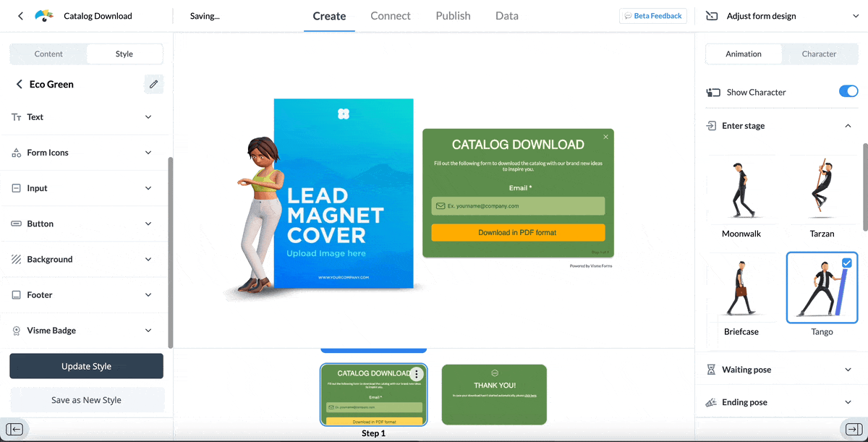Select the Thank You step thumbnail
The width and height of the screenshot is (868, 442).
click(x=494, y=394)
